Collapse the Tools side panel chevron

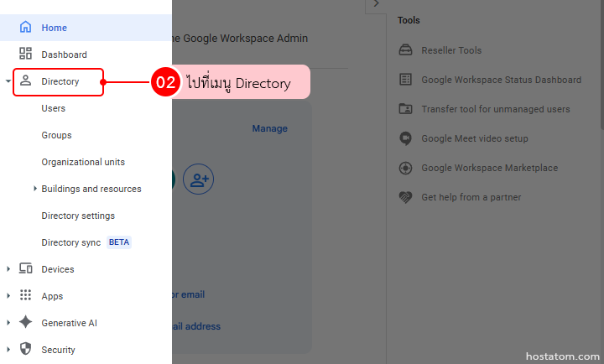click(377, 4)
